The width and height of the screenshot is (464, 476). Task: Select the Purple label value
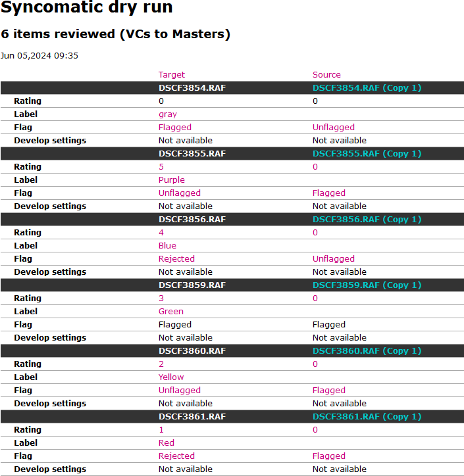172,180
